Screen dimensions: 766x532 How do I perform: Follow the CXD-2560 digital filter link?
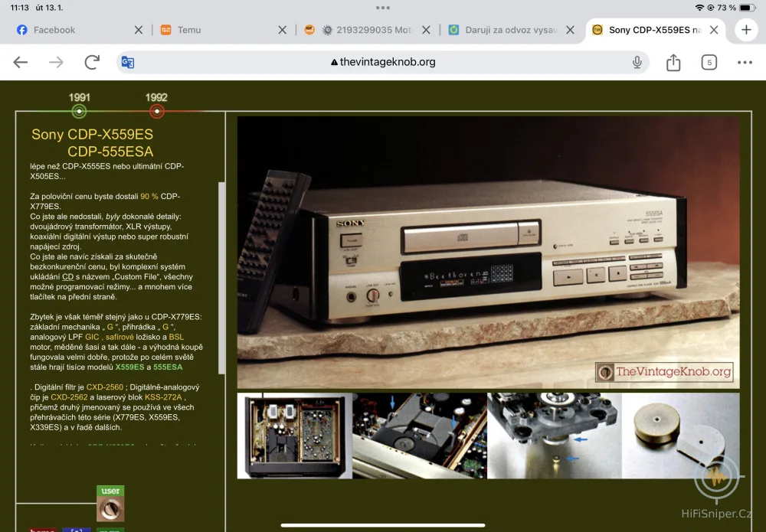[x=104, y=387]
